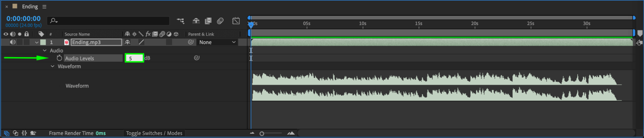This screenshot has width=644, height=138.
Task: Zoom out the timeline with small mountains icon
Action: point(252,133)
